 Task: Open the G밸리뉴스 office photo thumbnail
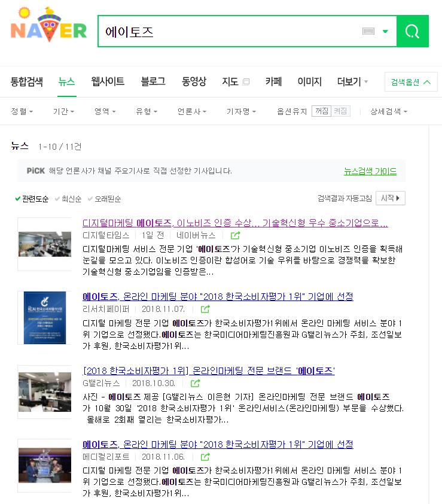pyautogui.click(x=45, y=392)
